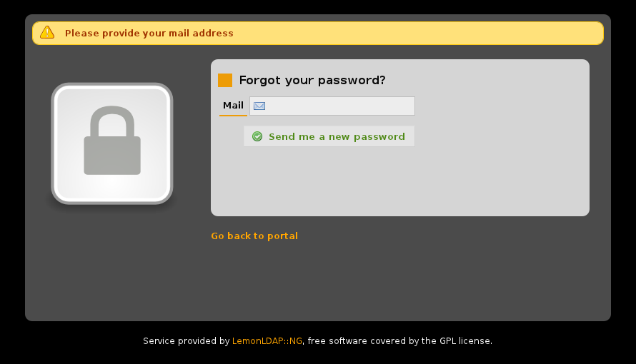The height and width of the screenshot is (364, 636).
Task: Open the LemonLDAP::NG link in footer
Action: (267, 341)
